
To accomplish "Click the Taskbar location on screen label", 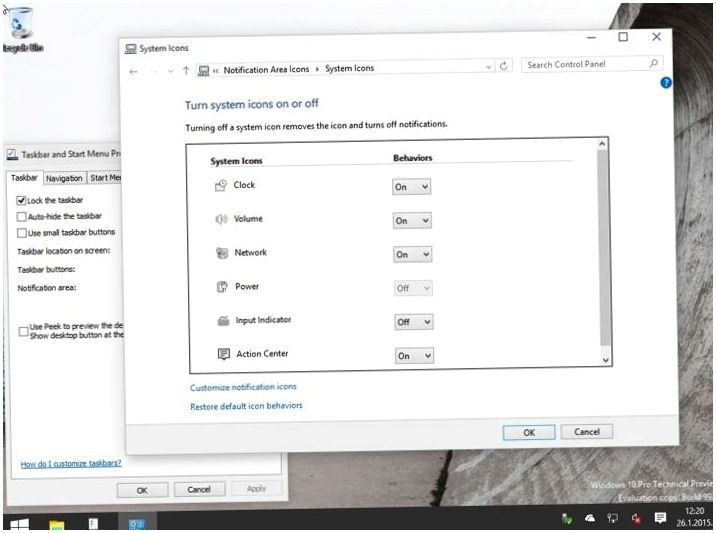I will click(63, 251).
